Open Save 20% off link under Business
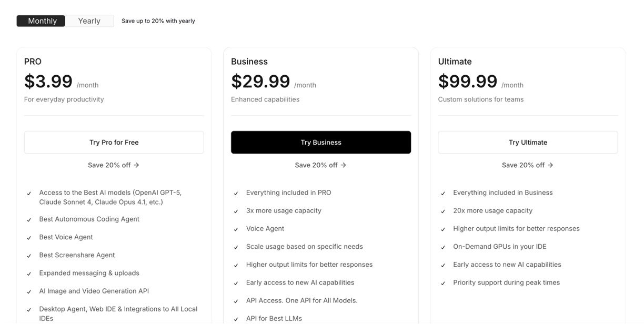644x324 pixels. pyautogui.click(x=320, y=165)
